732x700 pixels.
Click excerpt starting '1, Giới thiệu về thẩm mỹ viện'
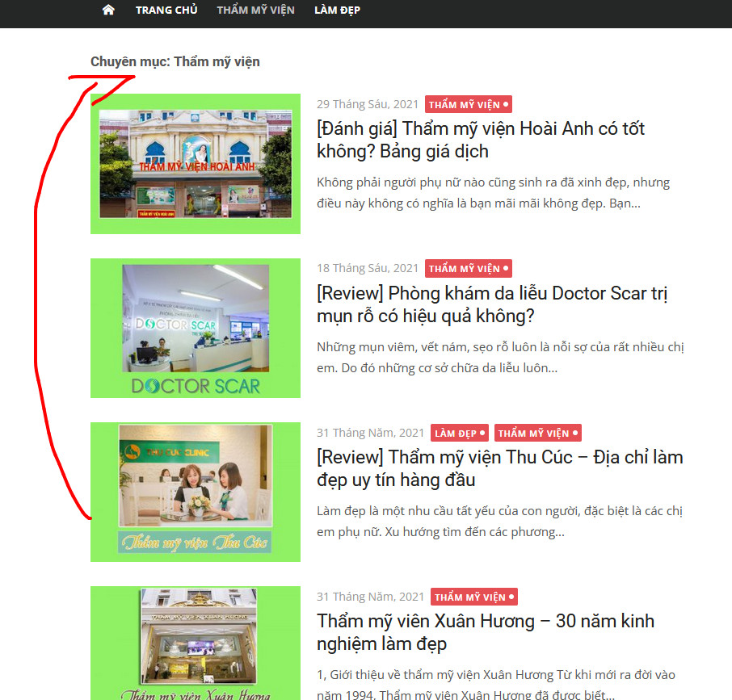point(496,685)
